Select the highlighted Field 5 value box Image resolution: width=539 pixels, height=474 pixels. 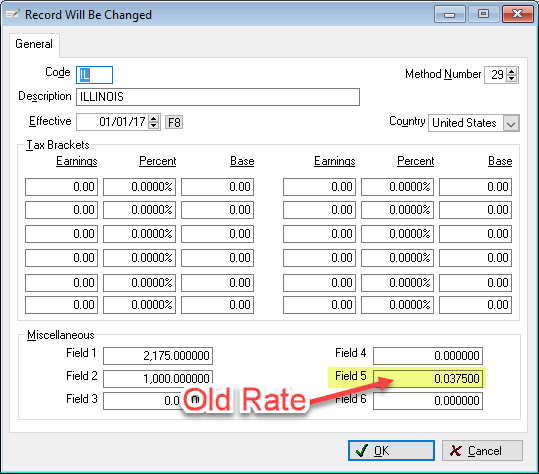click(428, 378)
